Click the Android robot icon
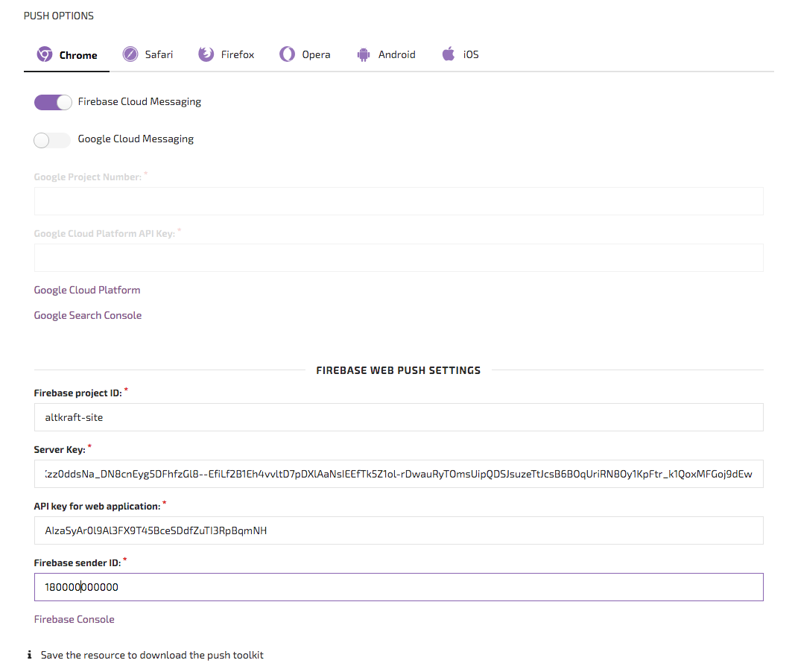 point(364,54)
